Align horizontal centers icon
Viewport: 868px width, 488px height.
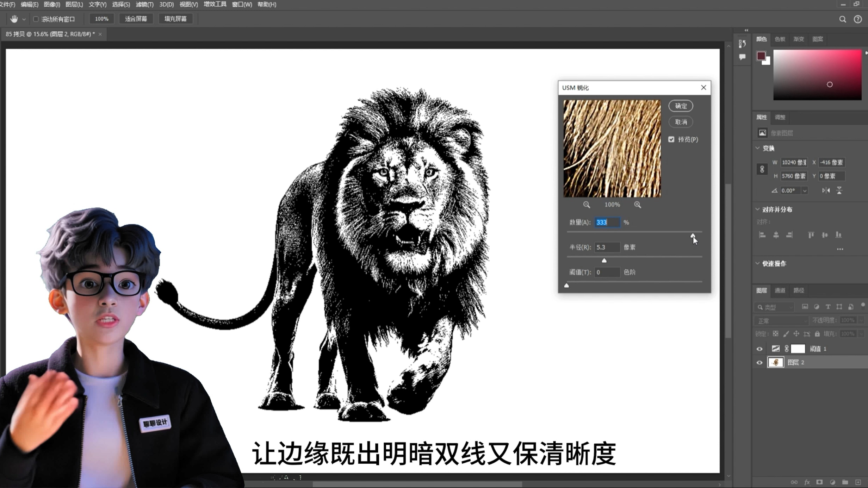tap(776, 235)
